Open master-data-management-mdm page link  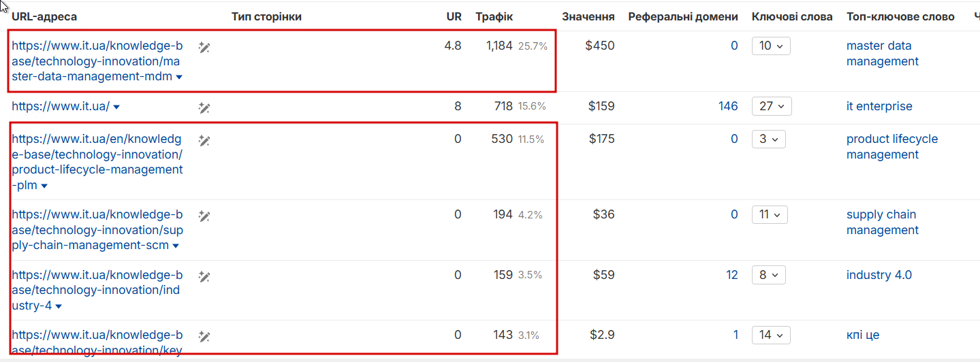[97, 61]
